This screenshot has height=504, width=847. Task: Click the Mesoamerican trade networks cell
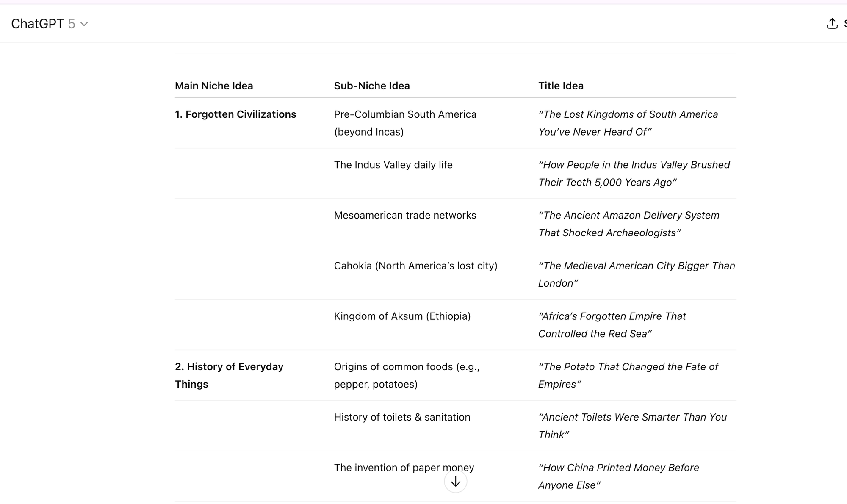(405, 215)
